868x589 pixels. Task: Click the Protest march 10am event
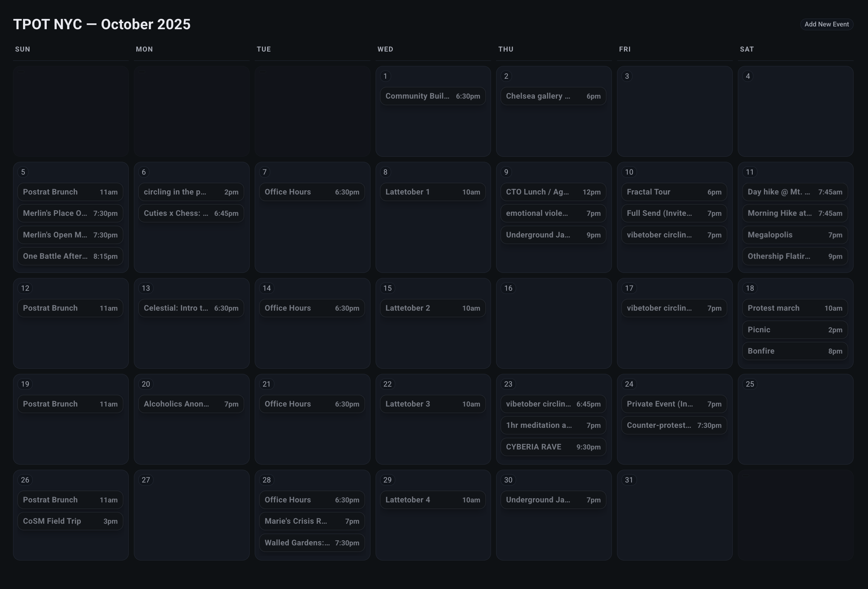795,308
